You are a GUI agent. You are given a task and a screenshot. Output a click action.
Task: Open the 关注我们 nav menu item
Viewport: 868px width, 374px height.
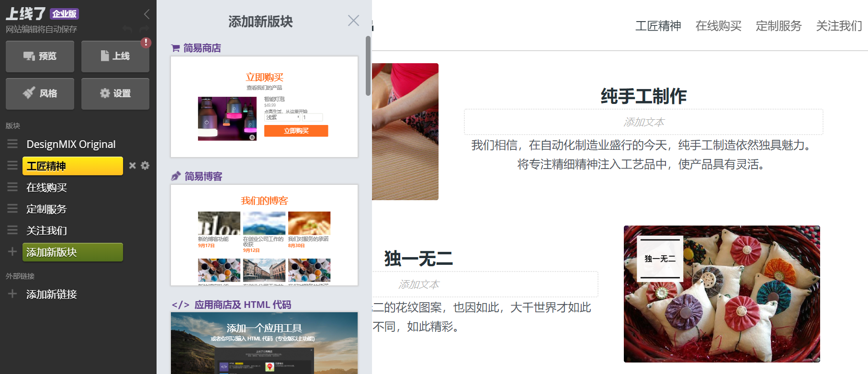(839, 26)
